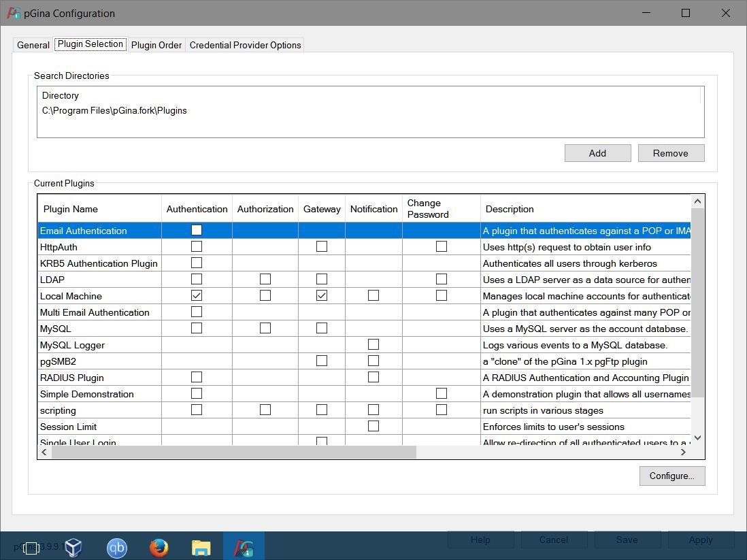Viewport: 747px width, 560px height.
Task: Open the pGina Configuration icon in the taskbar
Action: [x=243, y=546]
